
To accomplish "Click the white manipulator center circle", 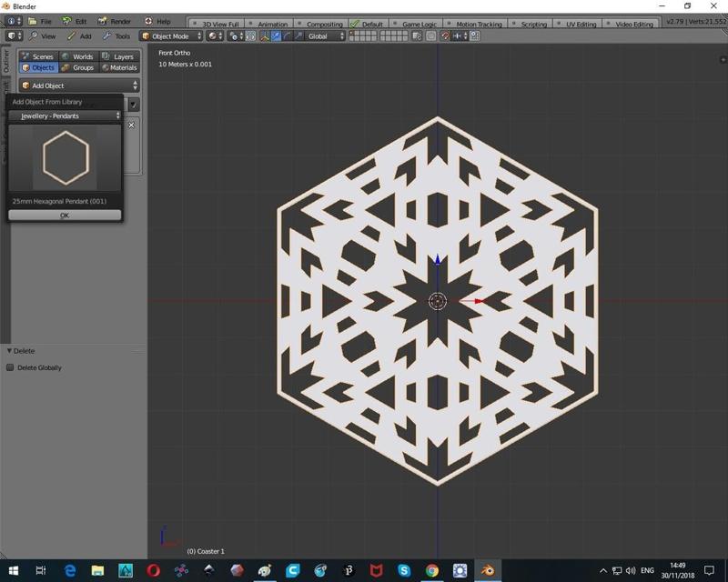I will [x=438, y=301].
